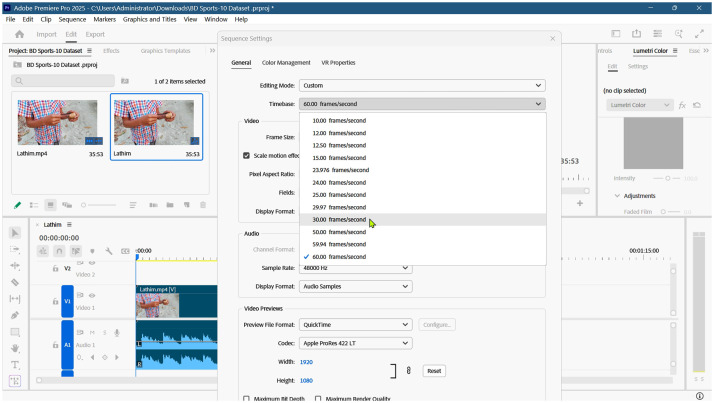The width and height of the screenshot is (714, 403).
Task: Switch Project panel to Icon view
Action: pos(51,205)
